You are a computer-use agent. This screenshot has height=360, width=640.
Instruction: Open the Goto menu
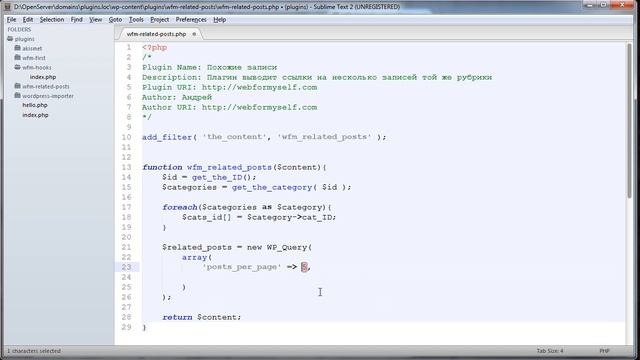coord(116,20)
